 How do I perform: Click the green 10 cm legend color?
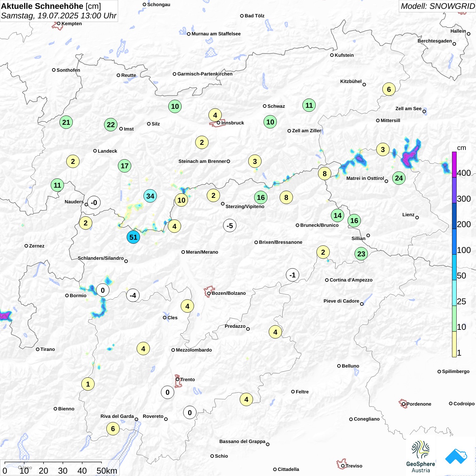pos(454,319)
